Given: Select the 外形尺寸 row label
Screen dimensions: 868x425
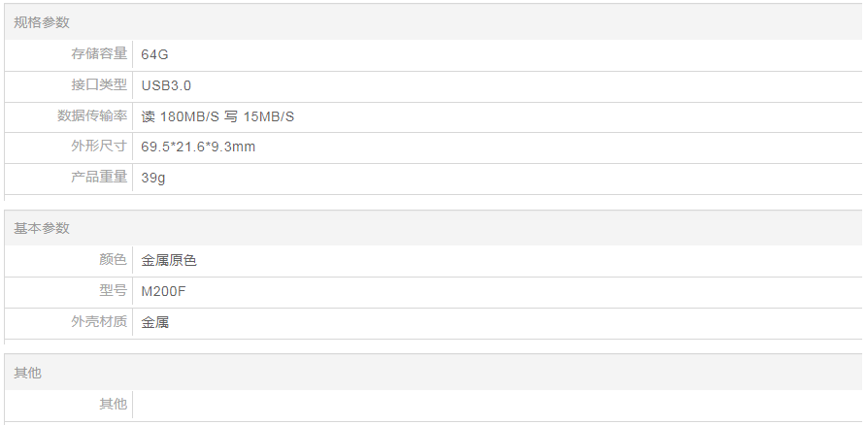Looking at the screenshot, I should pos(98,147).
